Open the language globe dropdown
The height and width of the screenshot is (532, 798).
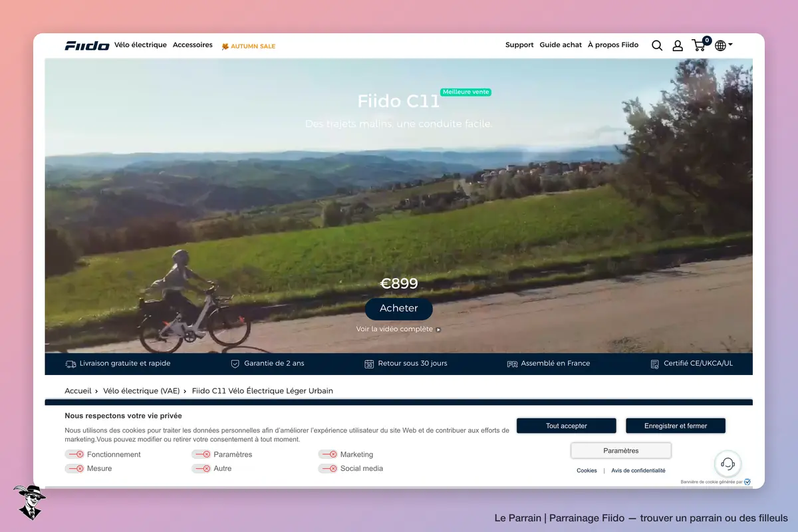[x=724, y=45]
